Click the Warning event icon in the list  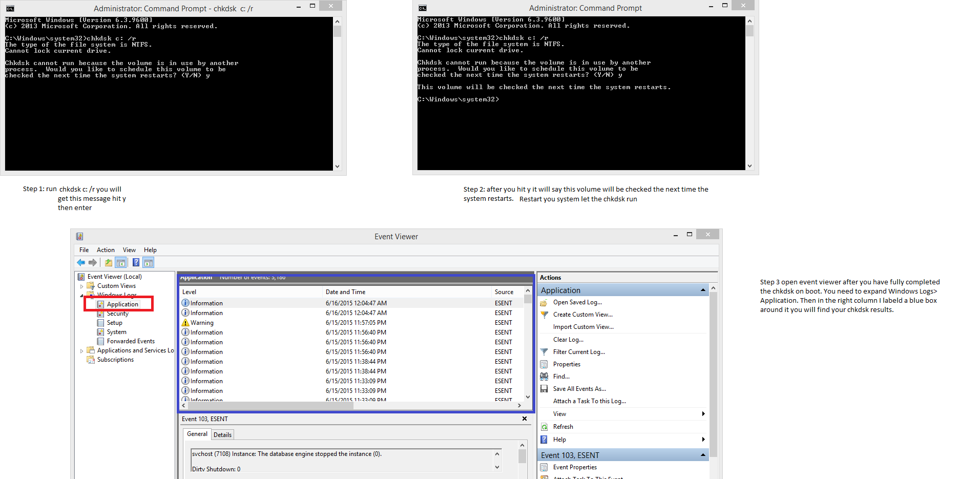[185, 323]
